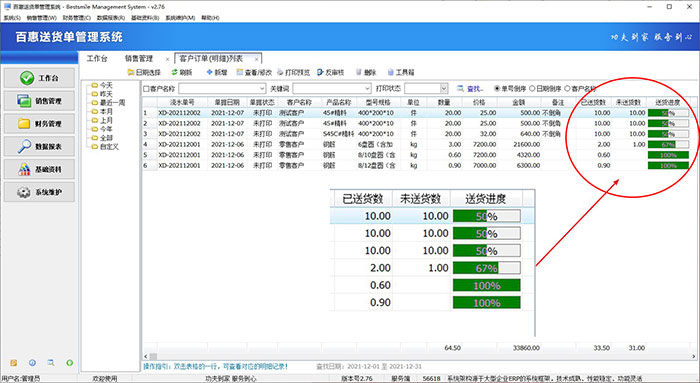Click the 100% progress bar in grid row 6
This screenshot has width=700, height=383.
click(x=668, y=166)
